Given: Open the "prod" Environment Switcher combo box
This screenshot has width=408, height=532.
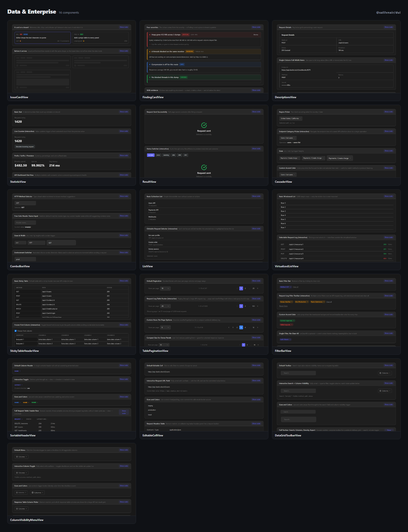Looking at the screenshot, I should coord(25,259).
